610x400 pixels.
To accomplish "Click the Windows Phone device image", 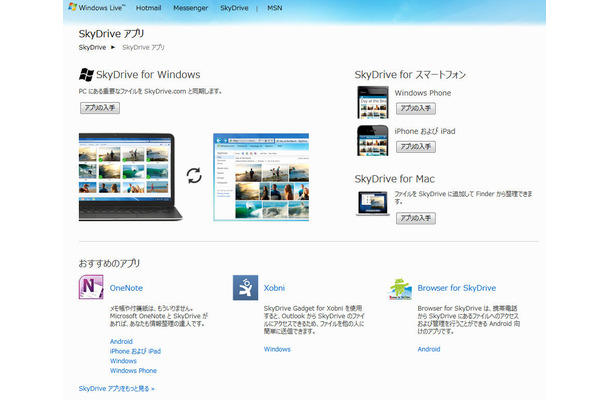I will 373,102.
